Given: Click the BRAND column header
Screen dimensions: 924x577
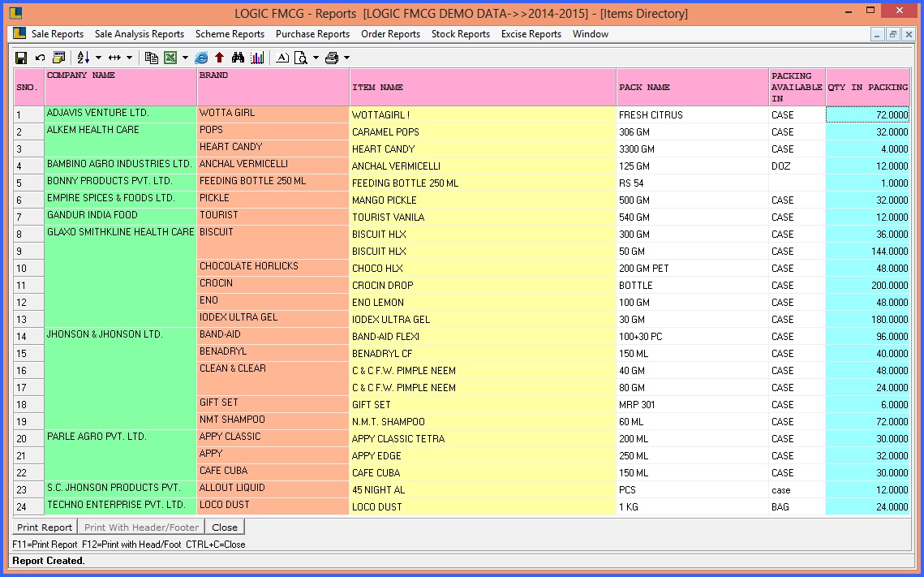Looking at the screenshot, I should point(273,87).
